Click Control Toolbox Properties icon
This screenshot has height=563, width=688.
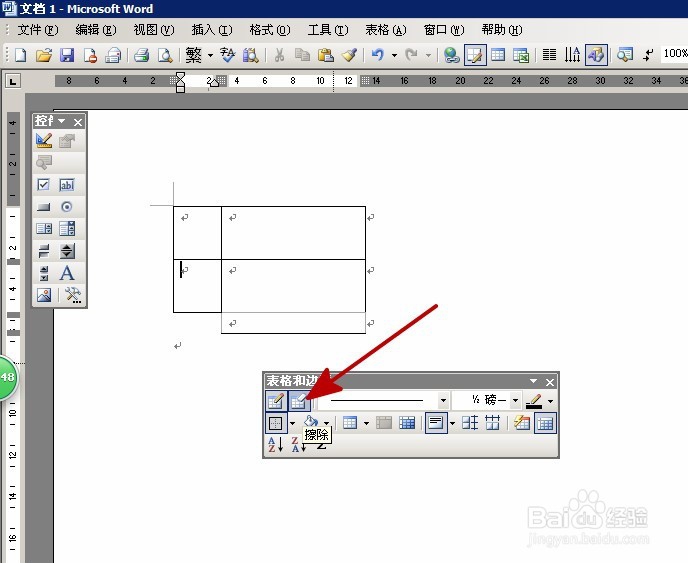point(67,141)
